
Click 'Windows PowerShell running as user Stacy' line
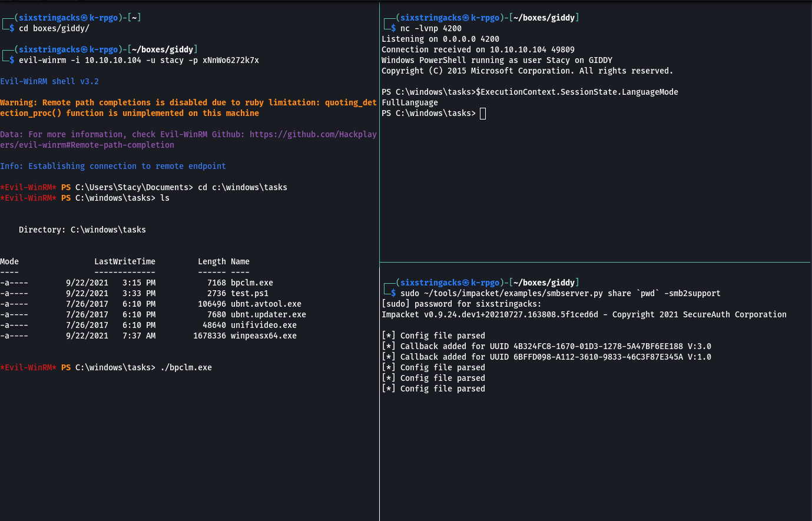point(497,60)
